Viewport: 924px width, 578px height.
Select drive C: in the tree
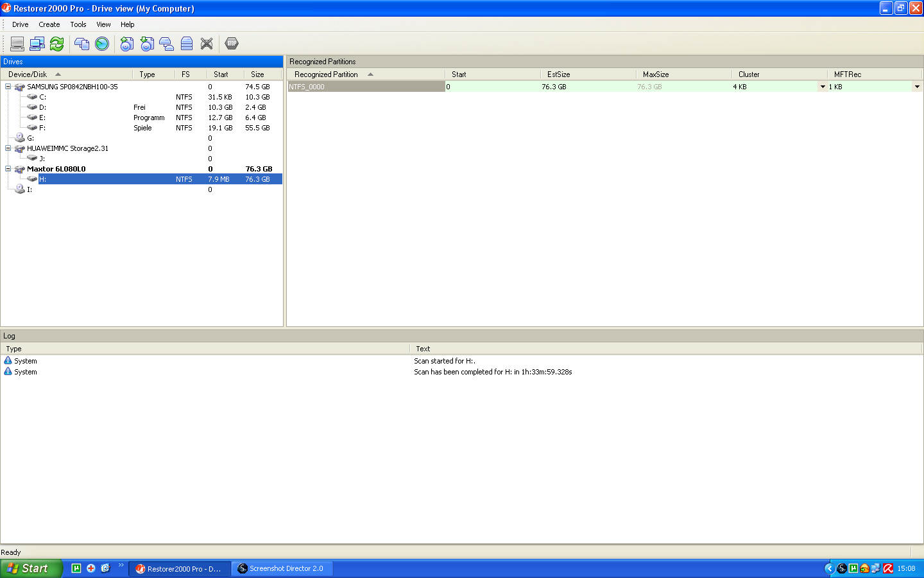point(42,97)
